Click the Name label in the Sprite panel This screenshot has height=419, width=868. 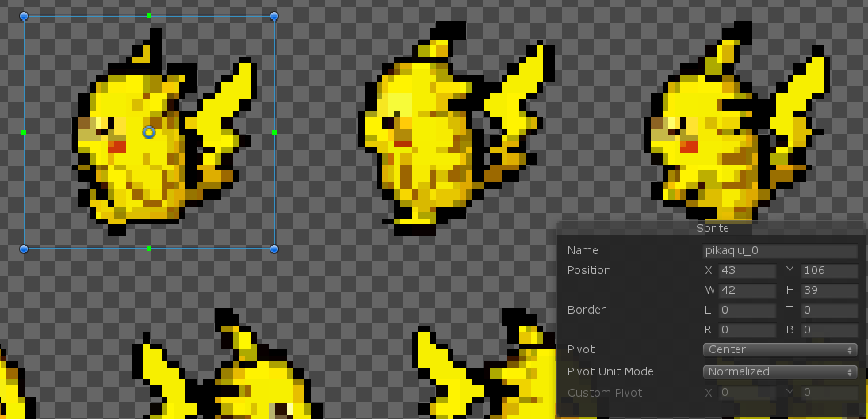coord(583,250)
